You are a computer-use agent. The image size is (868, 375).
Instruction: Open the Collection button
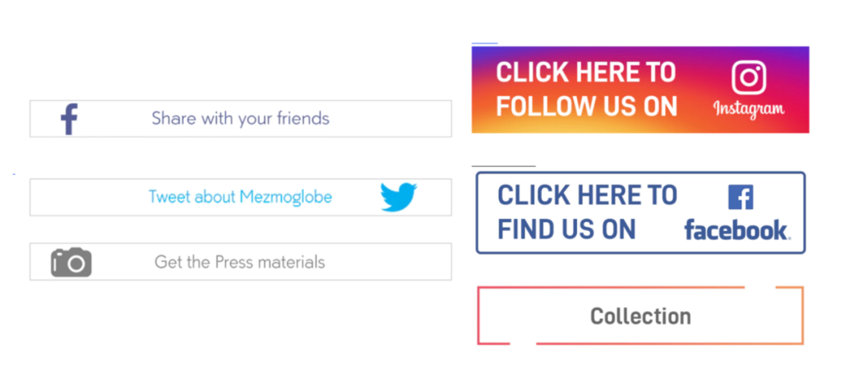(641, 315)
